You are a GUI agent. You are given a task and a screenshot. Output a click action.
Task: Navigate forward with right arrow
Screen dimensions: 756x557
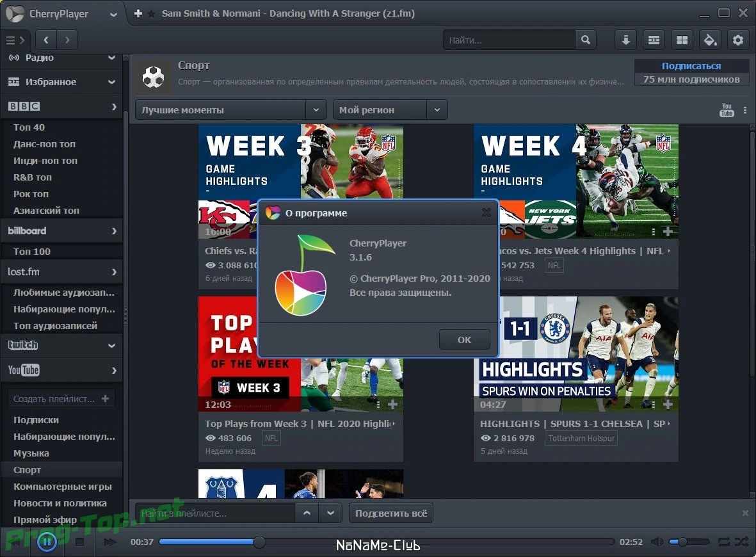point(67,40)
